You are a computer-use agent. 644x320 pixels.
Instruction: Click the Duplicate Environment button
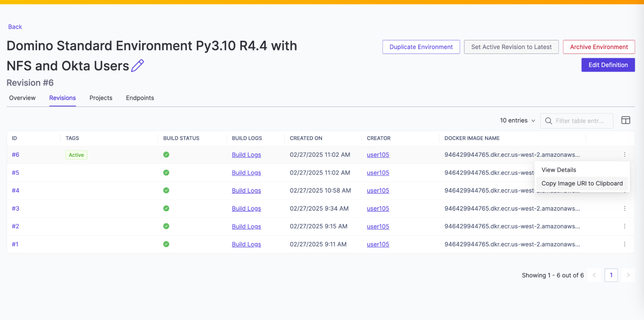[421, 47]
